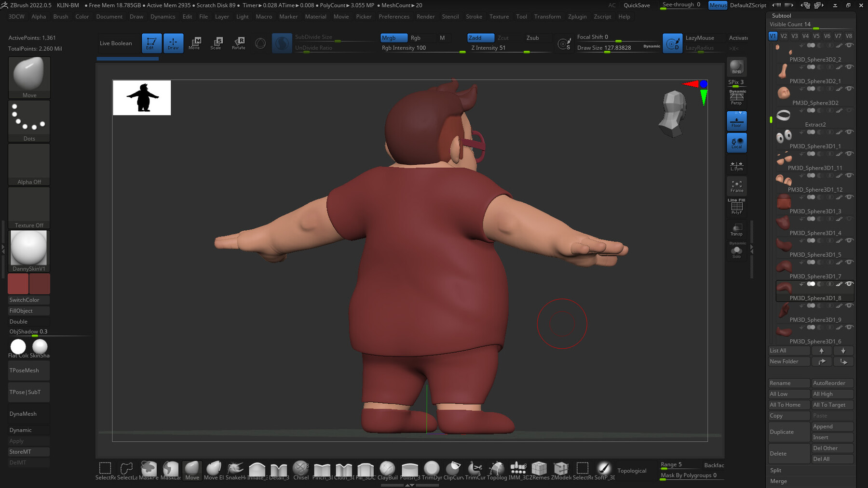Image resolution: width=868 pixels, height=488 pixels.
Task: Select the Topology brush icon
Action: (x=497, y=470)
